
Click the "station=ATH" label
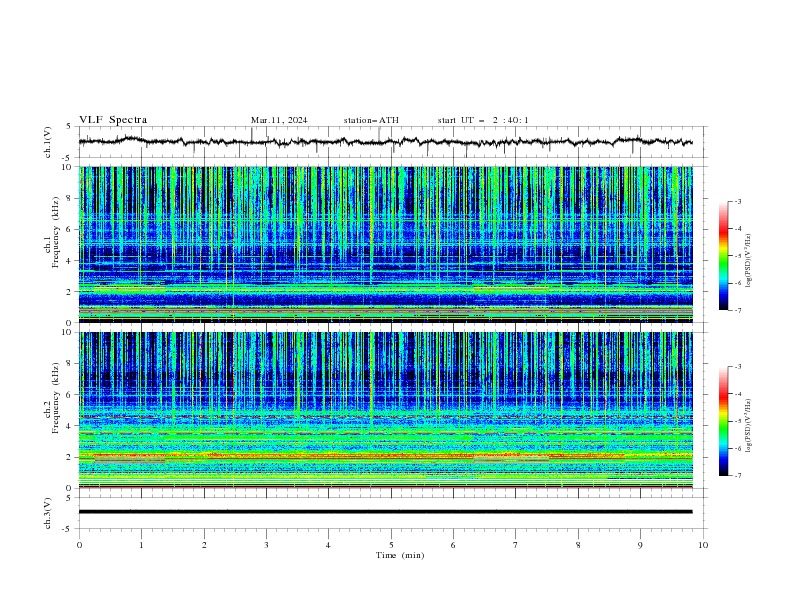pyautogui.click(x=371, y=120)
